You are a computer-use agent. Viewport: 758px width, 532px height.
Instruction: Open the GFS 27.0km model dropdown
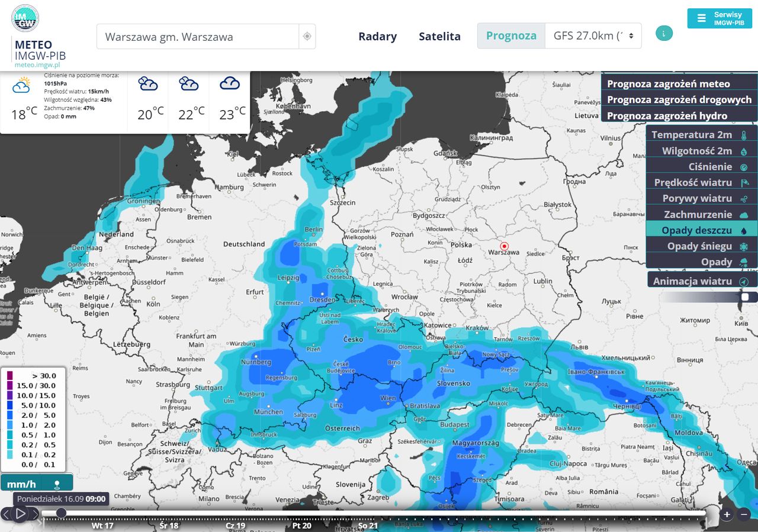tap(593, 36)
